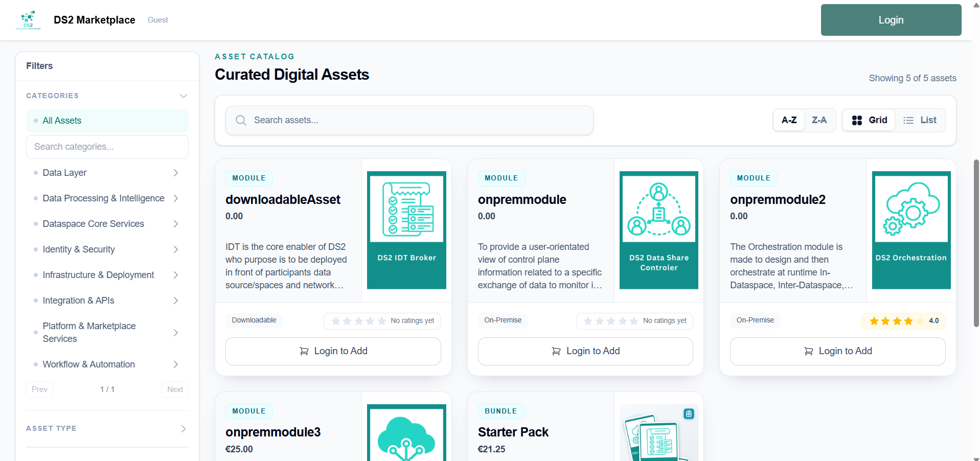Viewport: 980px width, 461px height.
Task: Select Data Processing & Intelligence category
Action: click(103, 198)
